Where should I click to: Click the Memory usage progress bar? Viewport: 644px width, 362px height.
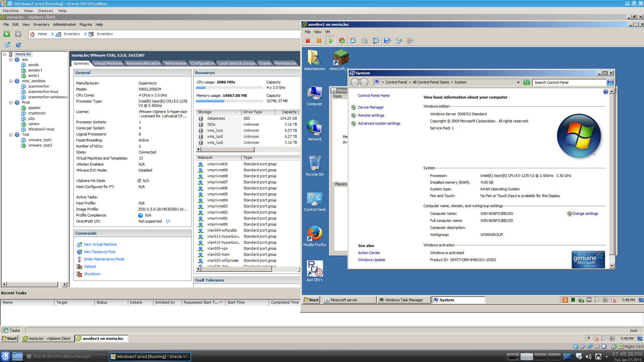(229, 101)
